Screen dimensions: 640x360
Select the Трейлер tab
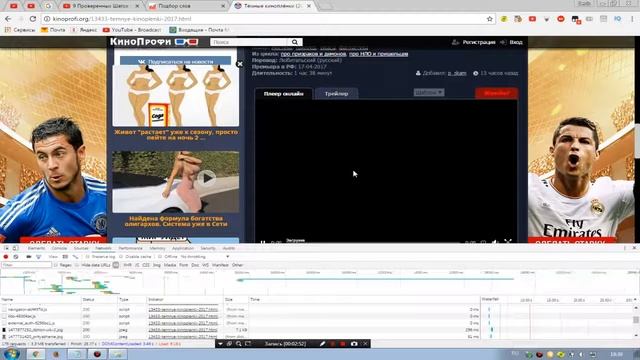(337, 94)
